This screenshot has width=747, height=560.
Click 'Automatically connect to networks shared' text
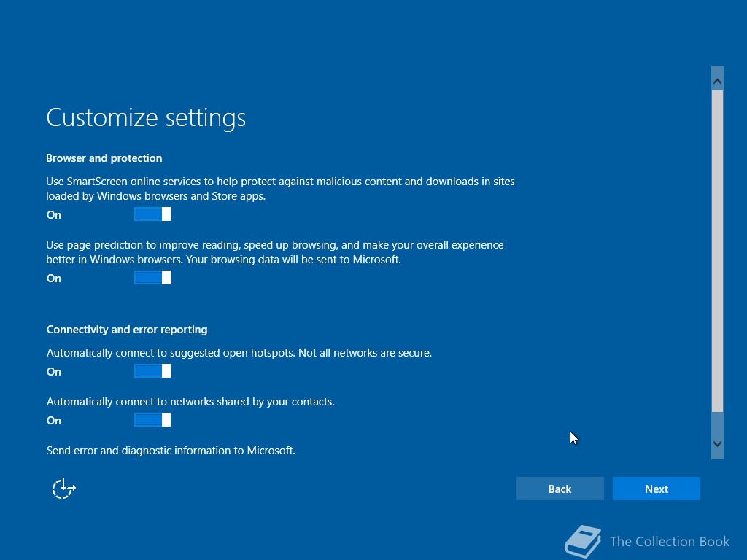(190, 402)
